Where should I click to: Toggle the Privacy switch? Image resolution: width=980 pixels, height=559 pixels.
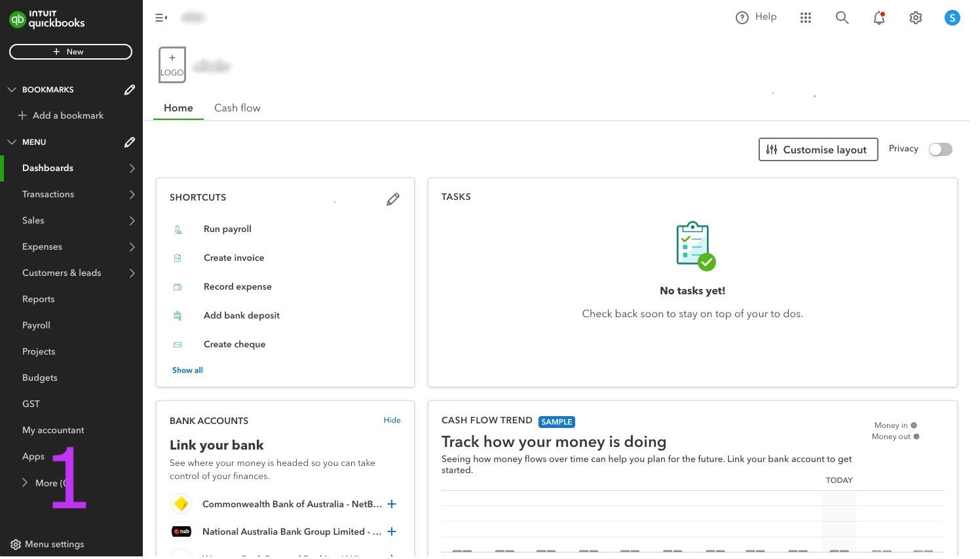point(940,149)
